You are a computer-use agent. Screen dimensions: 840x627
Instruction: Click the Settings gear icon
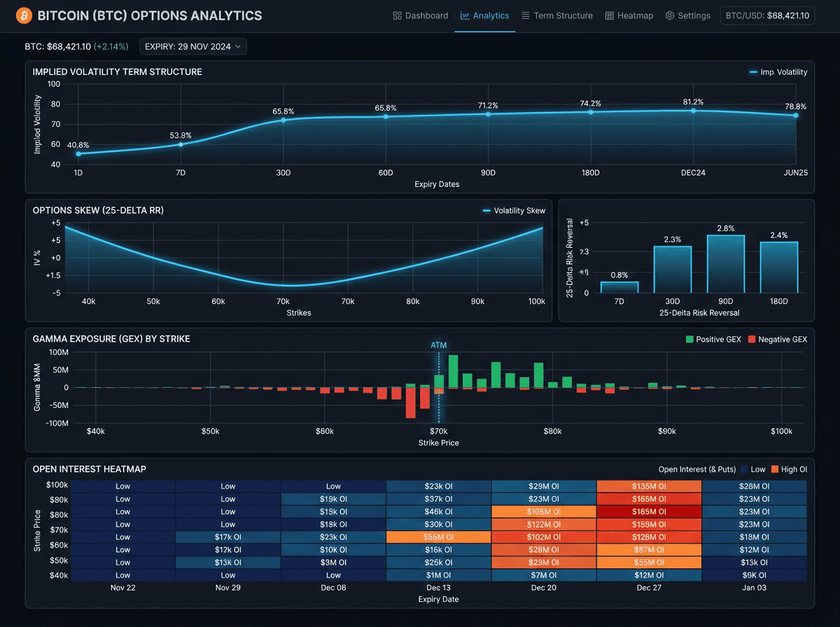coord(670,15)
